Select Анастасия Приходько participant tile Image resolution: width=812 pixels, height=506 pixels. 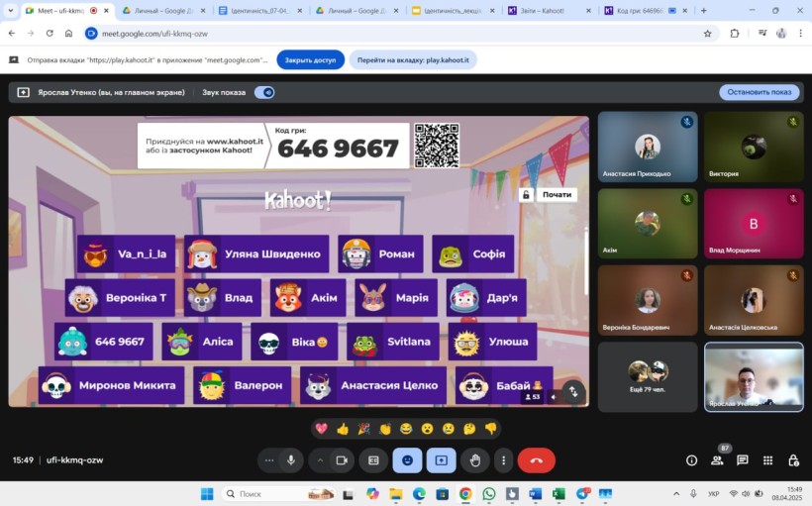[x=648, y=148]
